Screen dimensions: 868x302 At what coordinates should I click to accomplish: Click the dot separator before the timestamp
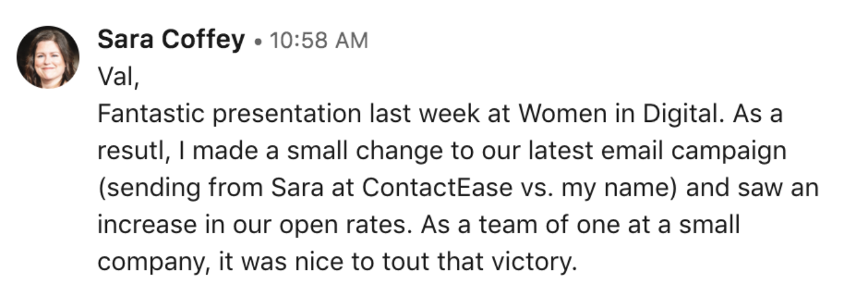coord(257,43)
